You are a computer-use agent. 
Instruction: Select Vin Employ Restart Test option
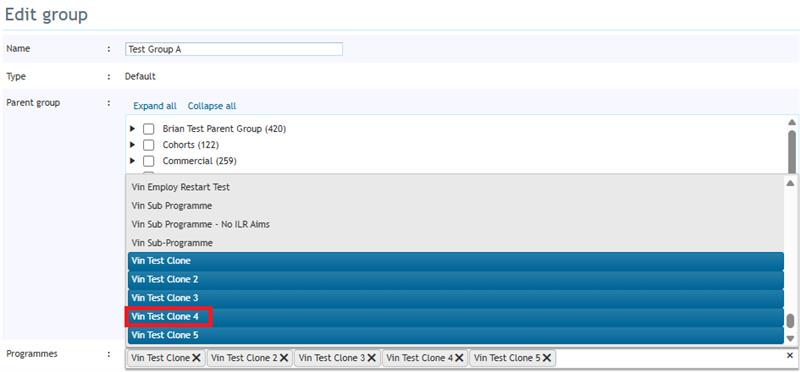456,187
